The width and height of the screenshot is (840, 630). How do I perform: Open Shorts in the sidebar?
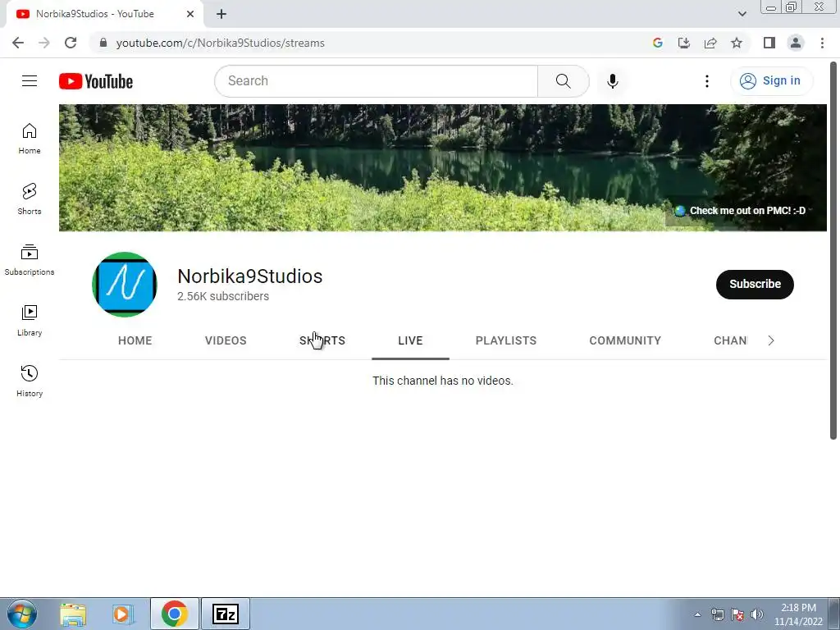(30, 199)
